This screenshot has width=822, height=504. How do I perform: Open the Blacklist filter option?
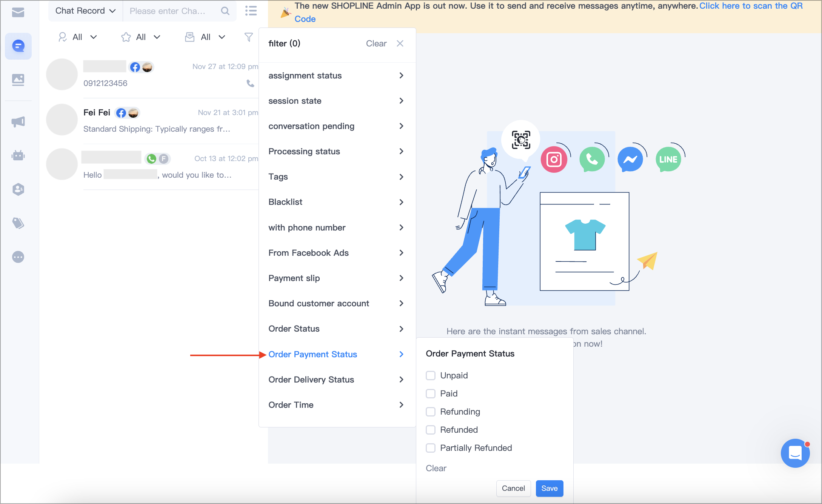pyautogui.click(x=337, y=202)
